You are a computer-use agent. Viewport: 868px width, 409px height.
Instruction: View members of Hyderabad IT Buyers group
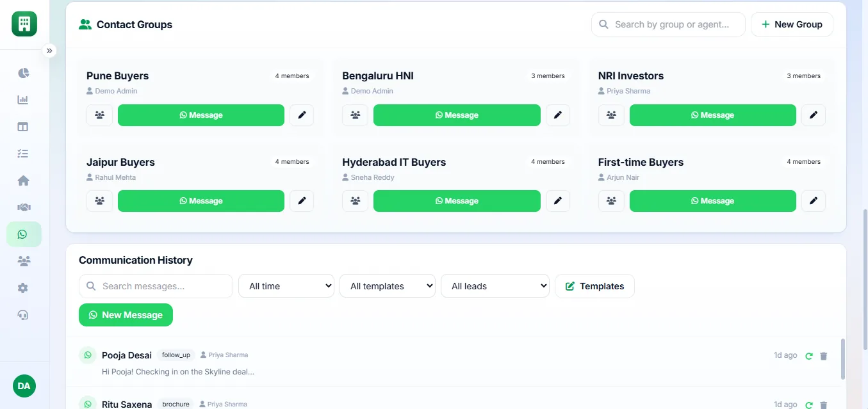coord(355,201)
